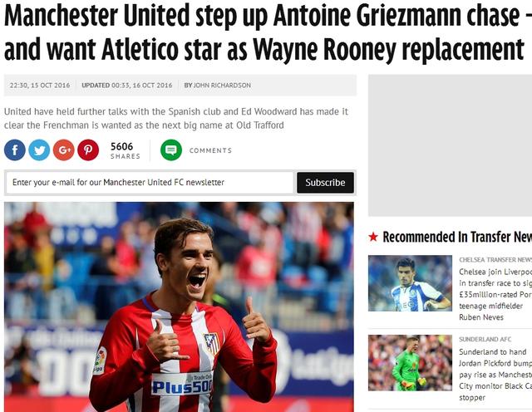Click the Recommended In Transfer News heading

[x=457, y=237]
